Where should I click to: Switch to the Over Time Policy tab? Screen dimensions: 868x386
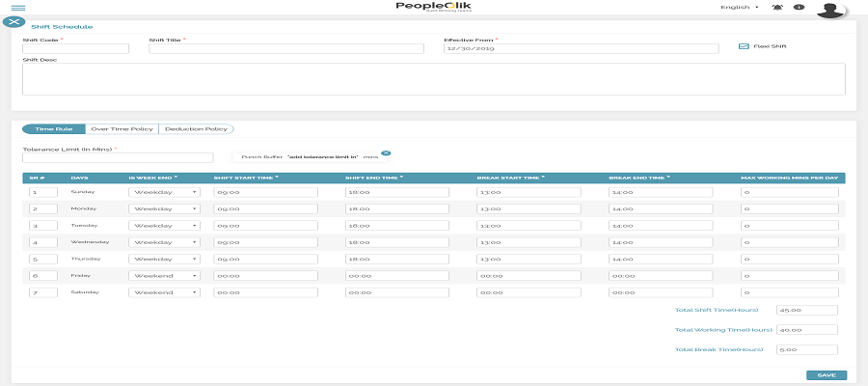click(122, 128)
